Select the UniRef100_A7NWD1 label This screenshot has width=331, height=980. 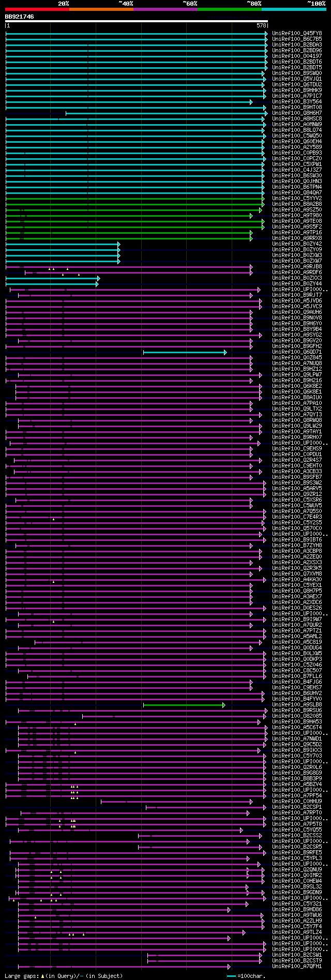297,738
